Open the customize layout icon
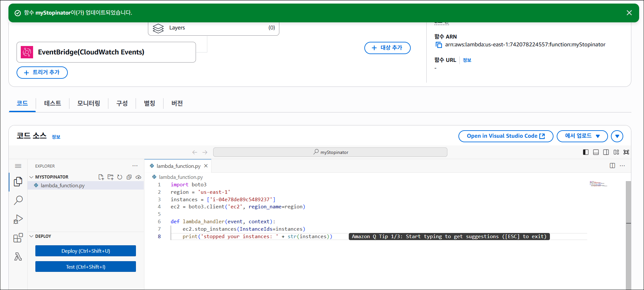 pyautogui.click(x=616, y=152)
